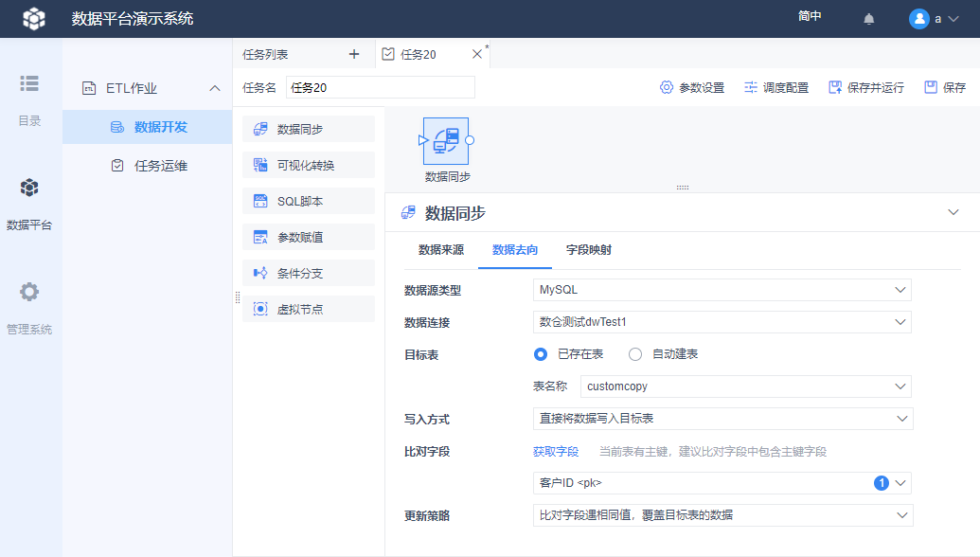Viewport: 980px width, 557px height.
Task: Open the 数据源类型 MySQL dropdown
Action: click(x=722, y=290)
